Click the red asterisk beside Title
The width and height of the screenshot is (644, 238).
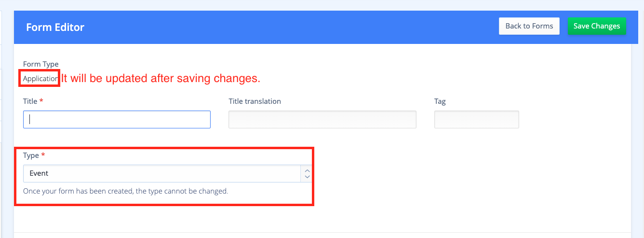tap(41, 100)
